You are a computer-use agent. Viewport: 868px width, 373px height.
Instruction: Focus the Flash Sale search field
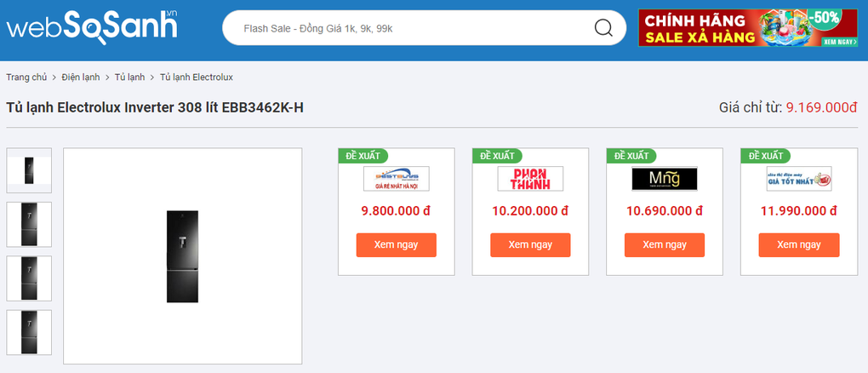[424, 28]
